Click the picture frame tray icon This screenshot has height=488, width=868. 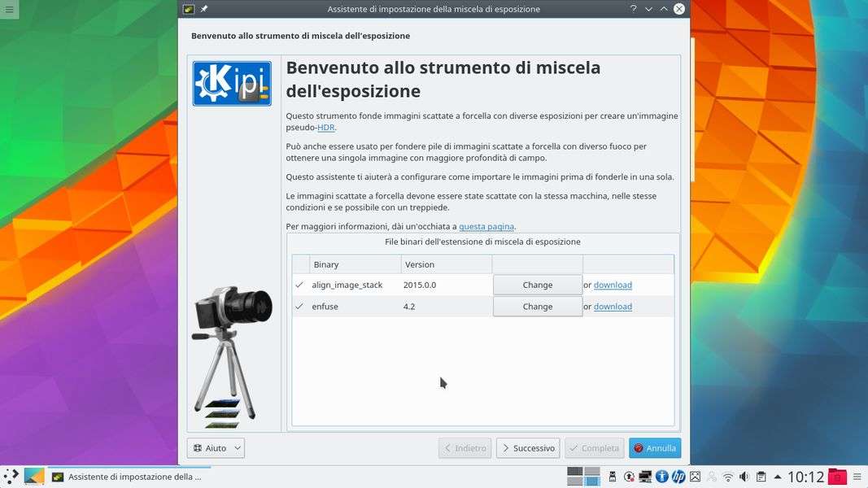click(x=696, y=477)
